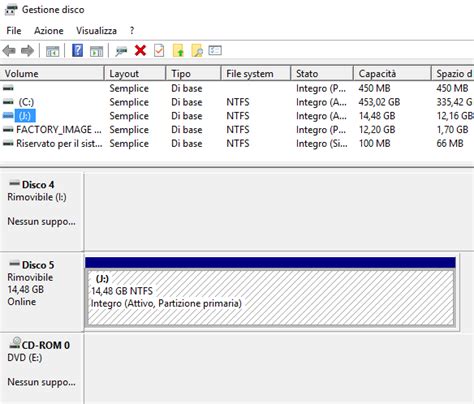The image size is (474, 404).
Task: Click Rimovibile (I:) under Disco 4
Action: tap(37, 197)
